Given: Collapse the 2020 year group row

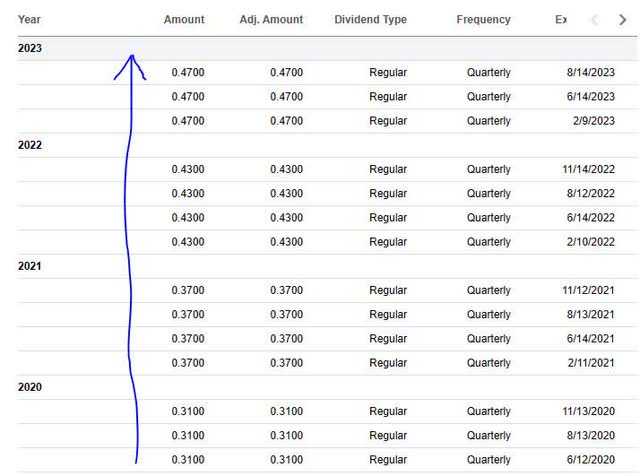Looking at the screenshot, I should (x=327, y=387).
